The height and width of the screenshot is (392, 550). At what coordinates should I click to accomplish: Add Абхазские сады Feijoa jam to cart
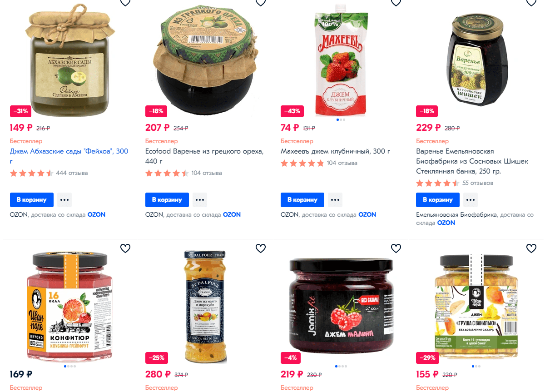click(x=32, y=200)
